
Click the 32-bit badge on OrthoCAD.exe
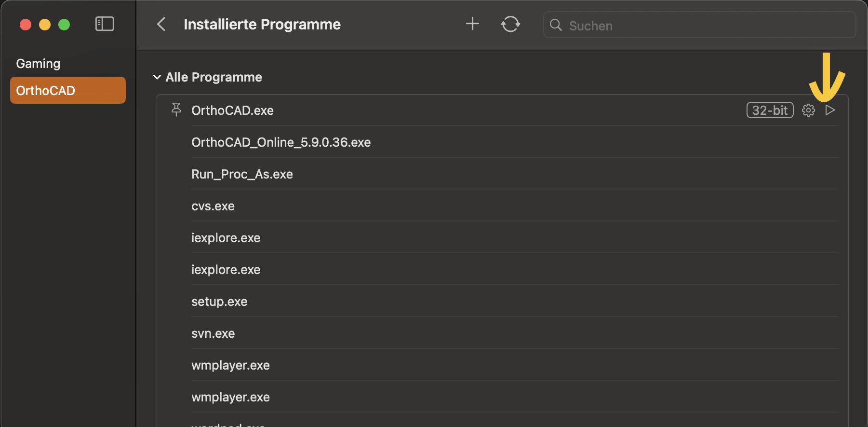point(770,110)
